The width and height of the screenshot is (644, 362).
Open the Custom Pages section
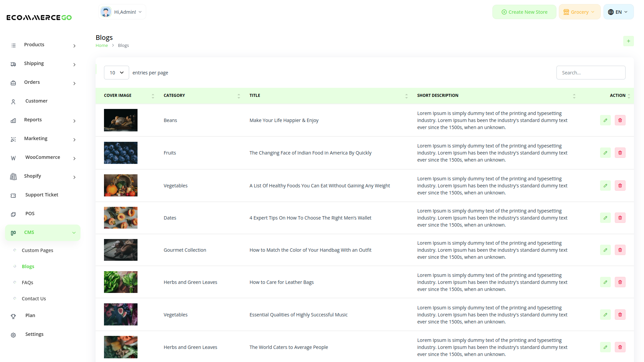37,250
